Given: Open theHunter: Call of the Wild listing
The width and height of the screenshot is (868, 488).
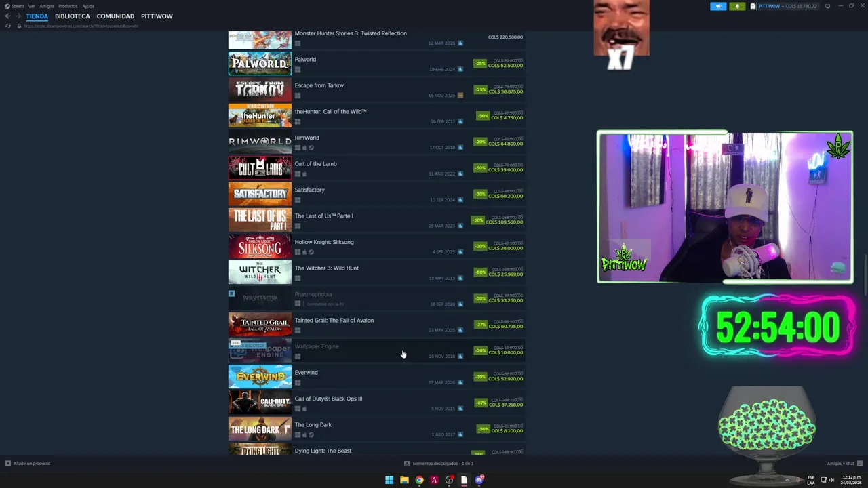Looking at the screenshot, I should (377, 116).
